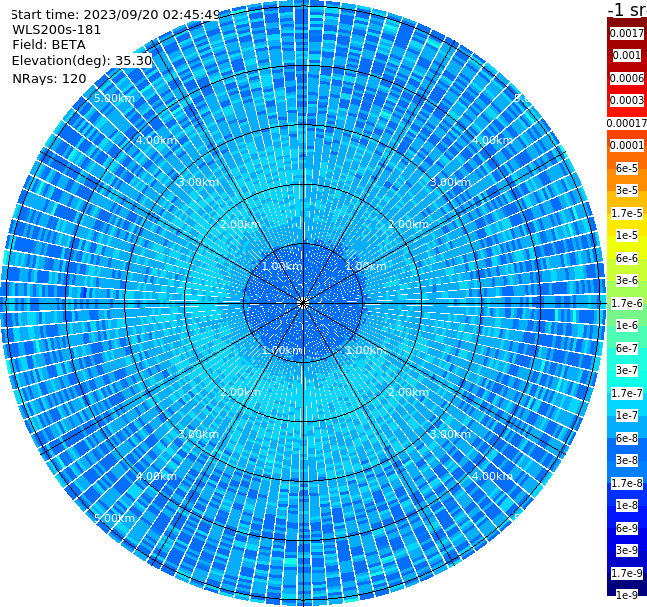Select the "WLS200s-181" instrument label
Viewport: 647px width, 607px height.
coord(57,30)
